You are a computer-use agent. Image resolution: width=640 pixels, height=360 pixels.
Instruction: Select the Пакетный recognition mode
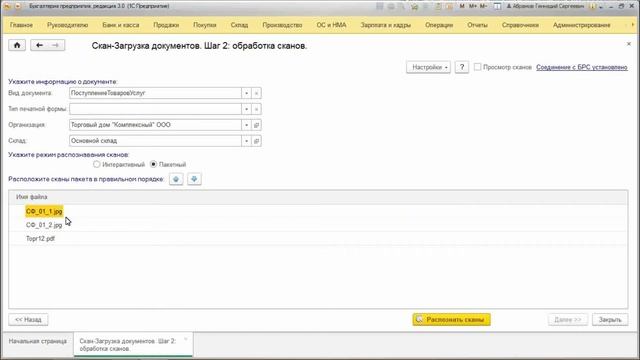(x=153, y=164)
